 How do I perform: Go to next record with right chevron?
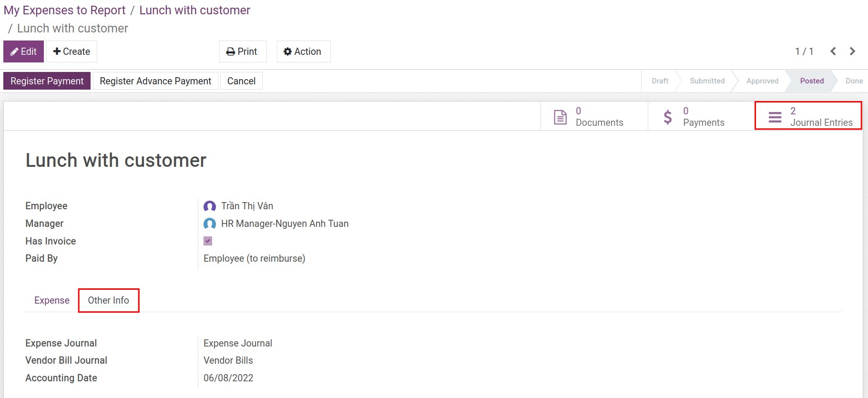(852, 51)
